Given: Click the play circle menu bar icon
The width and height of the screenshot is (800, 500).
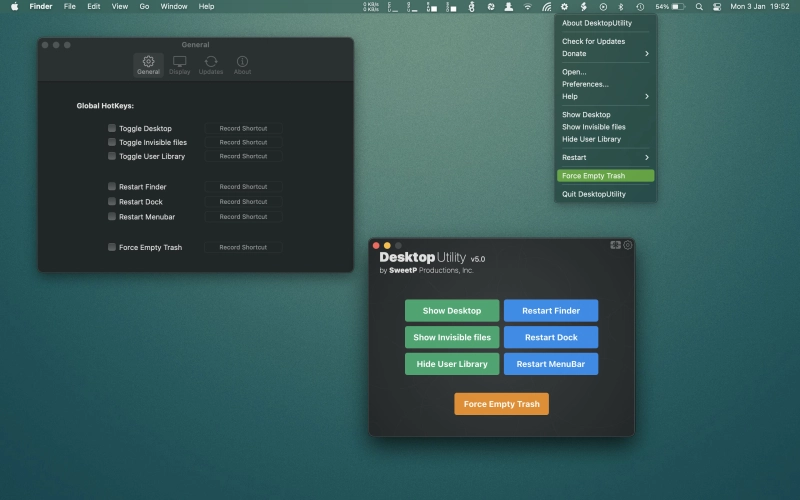Looking at the screenshot, I should (x=603, y=7).
